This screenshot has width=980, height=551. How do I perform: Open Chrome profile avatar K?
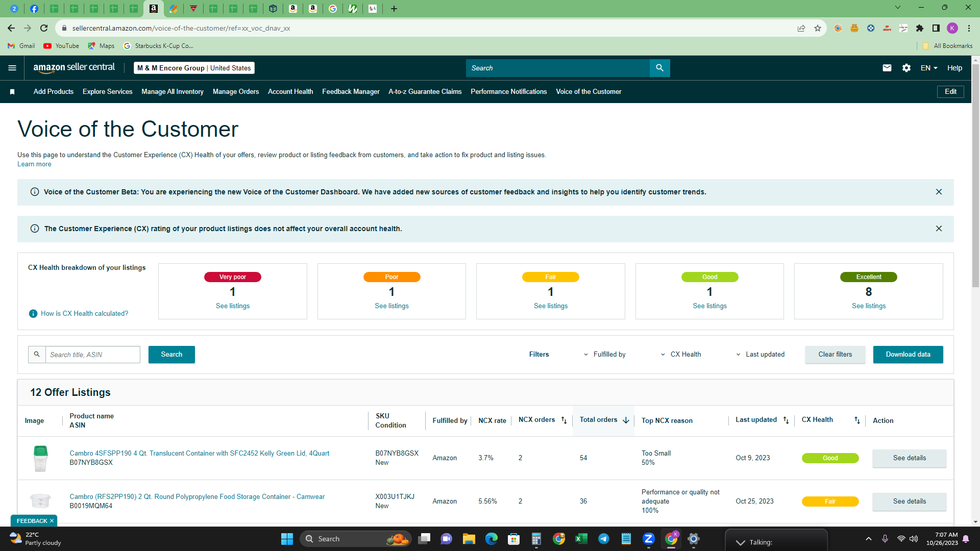(x=952, y=28)
